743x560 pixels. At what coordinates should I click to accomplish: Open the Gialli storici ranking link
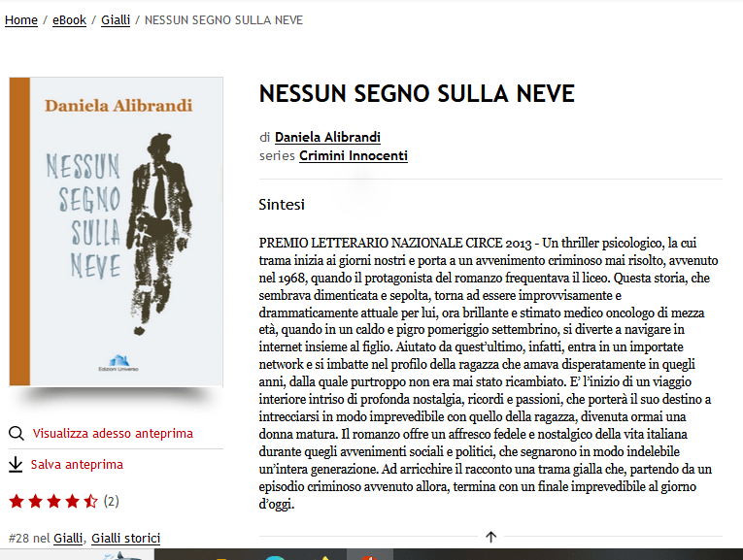[x=125, y=538]
